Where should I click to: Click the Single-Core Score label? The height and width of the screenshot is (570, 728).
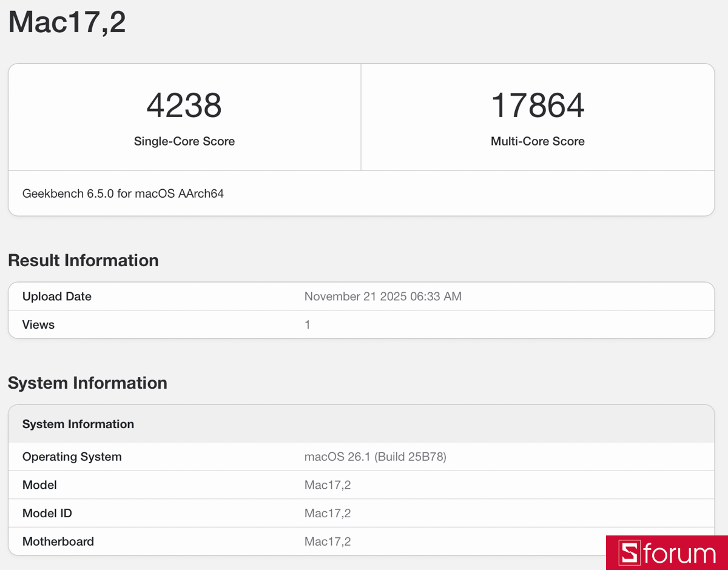coord(184,141)
